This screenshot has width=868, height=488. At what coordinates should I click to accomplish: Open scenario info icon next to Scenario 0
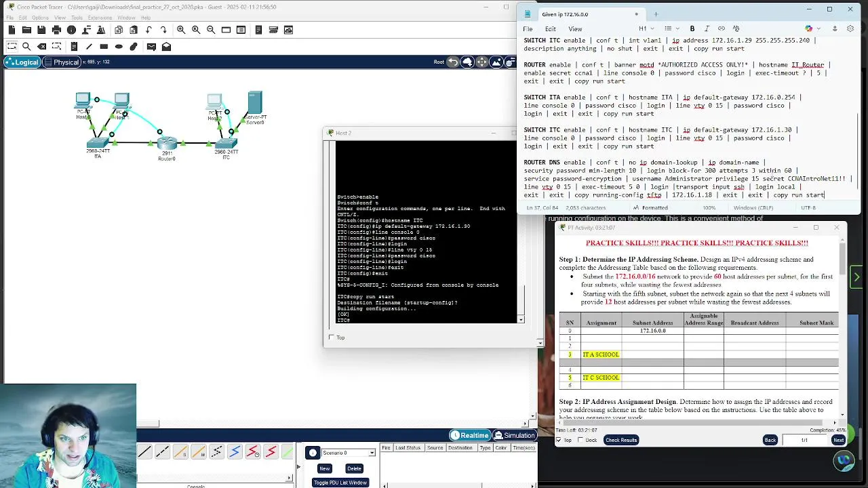tap(313, 453)
